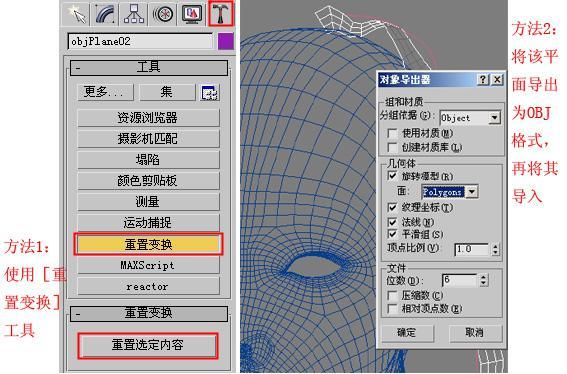Viewport: 567px width, 374px height.
Task: Enable the 创建材质库 checkbox
Action: (392, 147)
